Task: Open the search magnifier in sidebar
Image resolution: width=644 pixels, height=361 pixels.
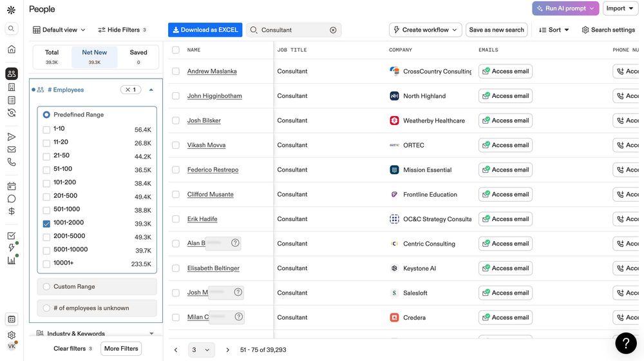Action: coord(12,28)
